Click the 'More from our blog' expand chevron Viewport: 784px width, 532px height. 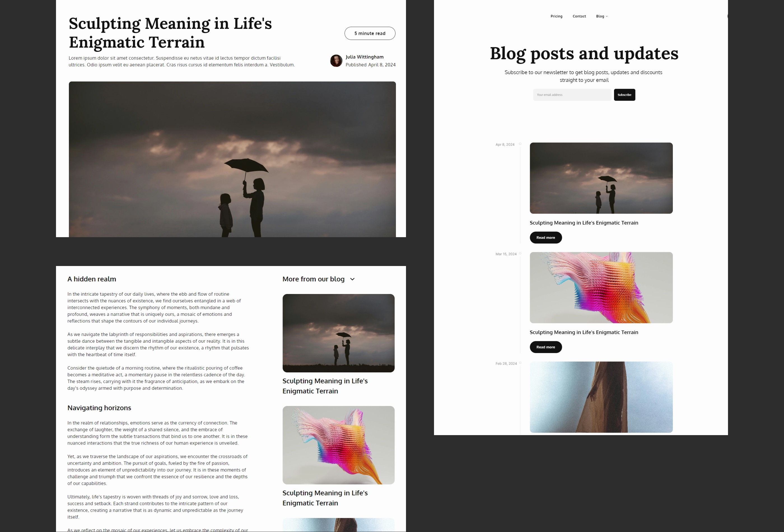(353, 279)
